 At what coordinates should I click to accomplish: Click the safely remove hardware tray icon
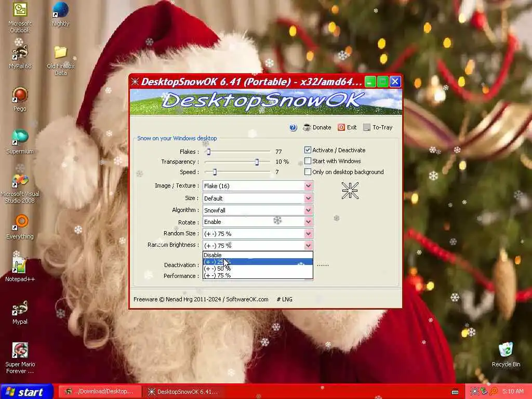(x=484, y=392)
